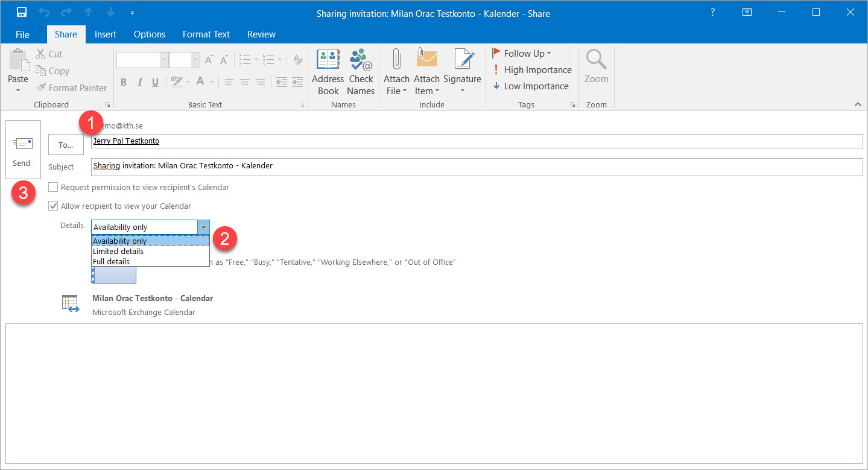Go to previous item with up arrow
This screenshot has width=868, height=470.
(89, 13)
